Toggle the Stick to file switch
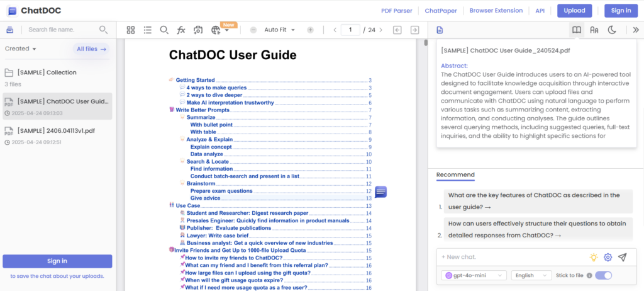This screenshot has width=644, height=291. [603, 275]
